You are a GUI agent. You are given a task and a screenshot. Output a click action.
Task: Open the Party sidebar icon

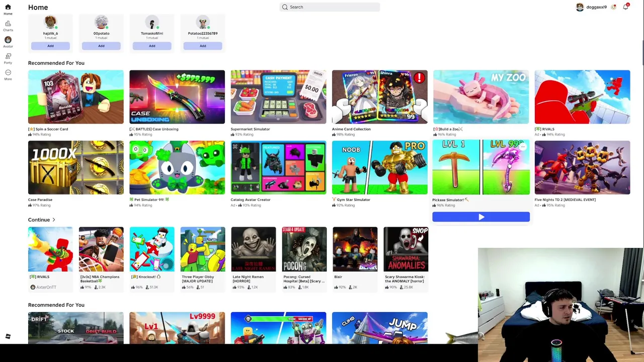click(x=8, y=56)
